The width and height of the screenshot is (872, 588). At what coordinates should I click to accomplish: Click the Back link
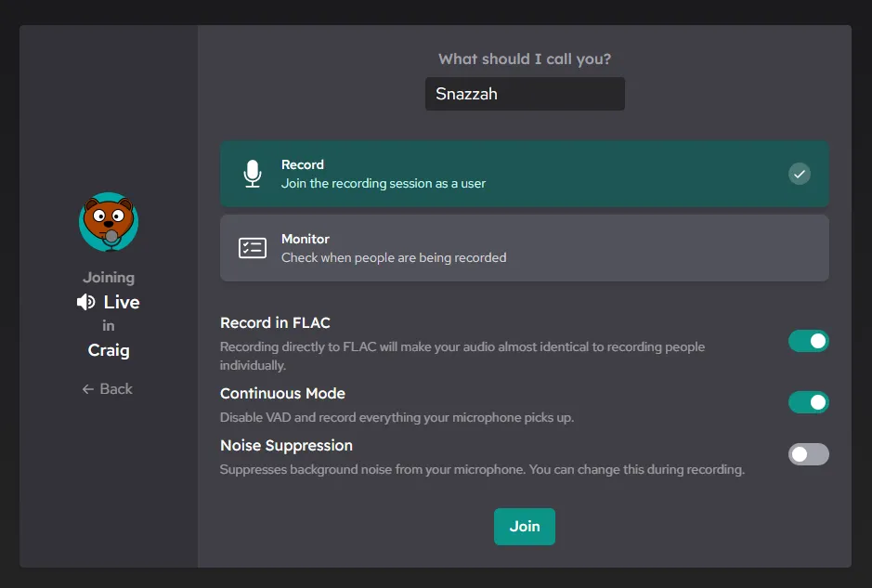coord(108,388)
